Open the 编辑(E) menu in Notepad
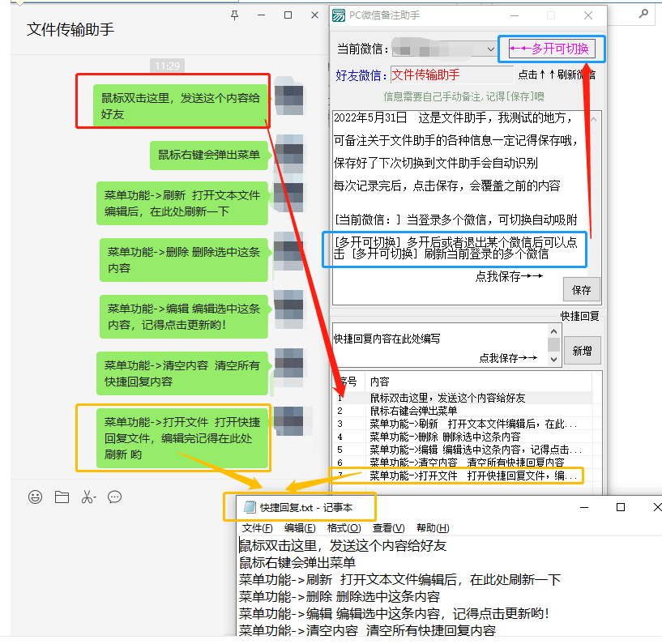662x644 pixels. pyautogui.click(x=300, y=528)
